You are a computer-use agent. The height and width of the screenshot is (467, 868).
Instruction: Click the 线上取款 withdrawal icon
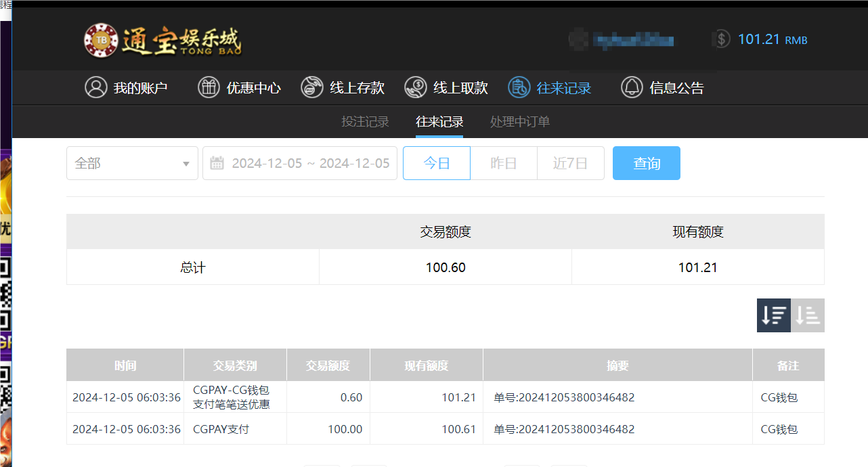[415, 87]
